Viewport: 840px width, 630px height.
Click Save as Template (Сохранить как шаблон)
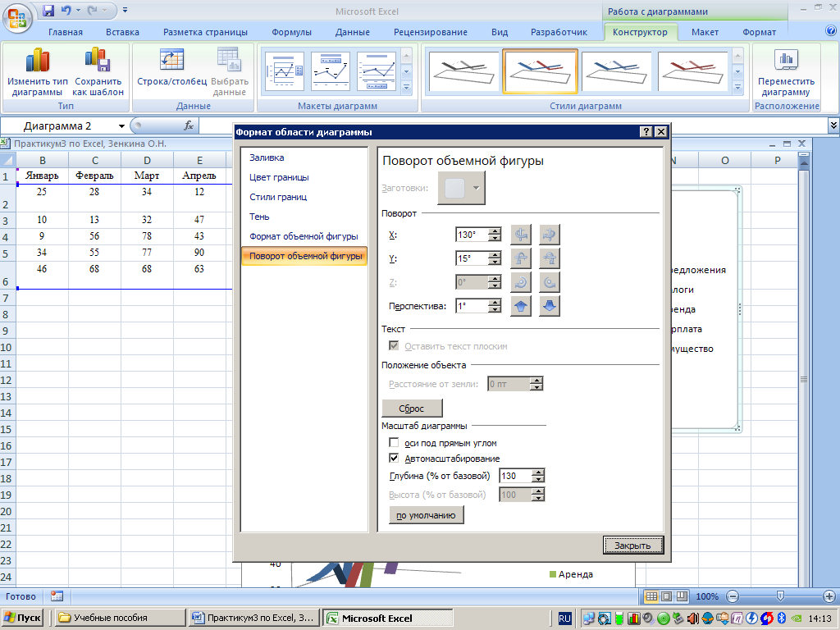point(98,71)
